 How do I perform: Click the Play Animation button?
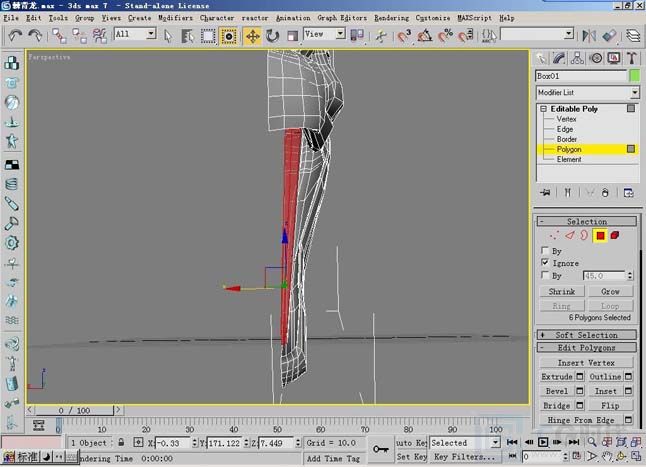point(543,442)
